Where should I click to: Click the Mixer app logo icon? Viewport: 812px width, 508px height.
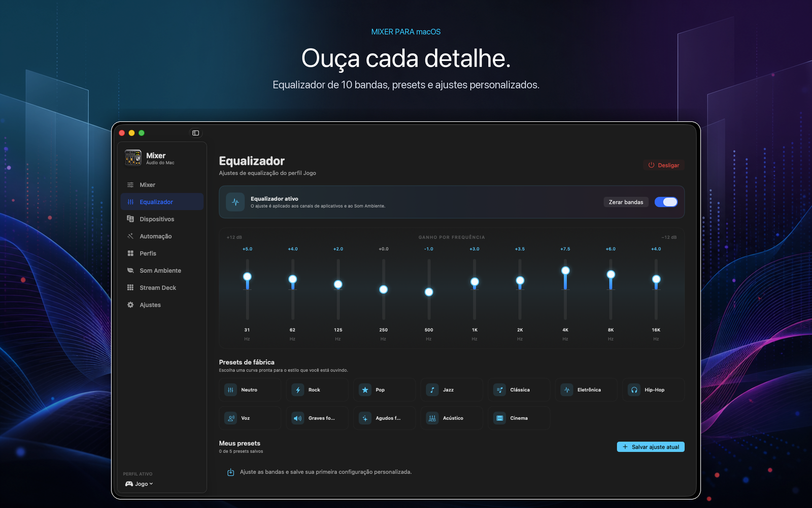tap(133, 157)
